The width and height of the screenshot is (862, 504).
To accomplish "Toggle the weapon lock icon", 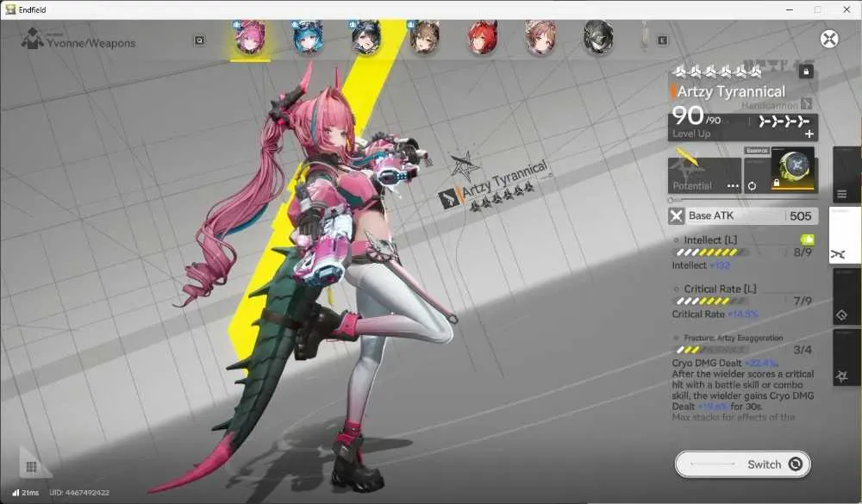I will pos(806,72).
